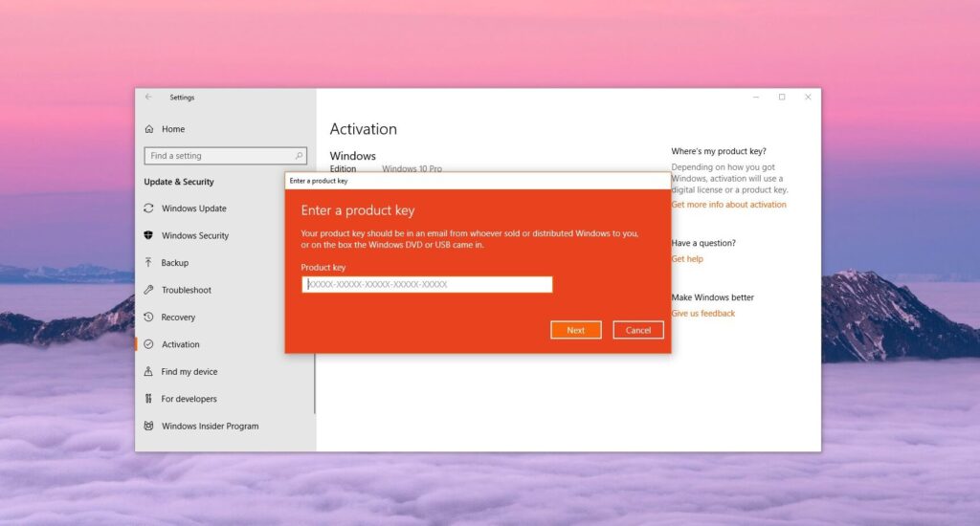Minimize the Settings window
Screen dimensions: 980x526
click(x=756, y=97)
